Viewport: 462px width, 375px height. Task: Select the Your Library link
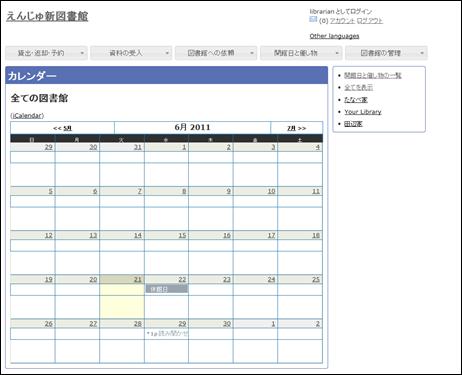point(363,112)
